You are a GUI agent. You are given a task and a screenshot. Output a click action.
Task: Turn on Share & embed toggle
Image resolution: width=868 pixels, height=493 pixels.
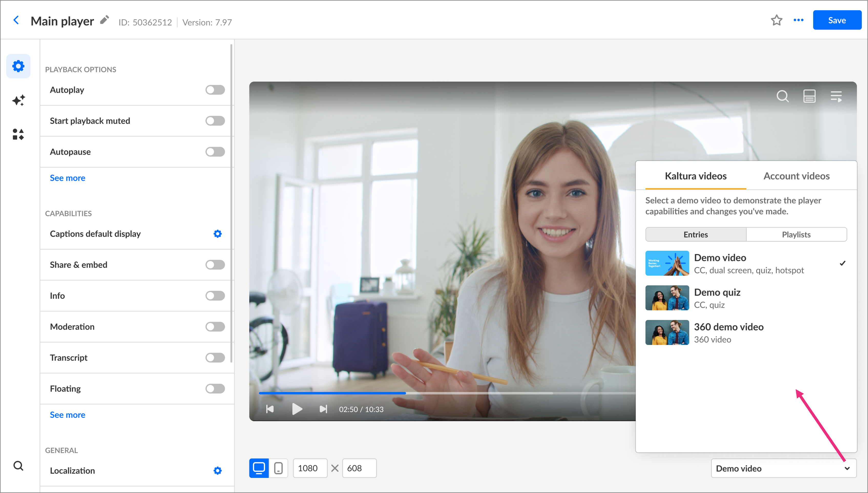(x=215, y=265)
